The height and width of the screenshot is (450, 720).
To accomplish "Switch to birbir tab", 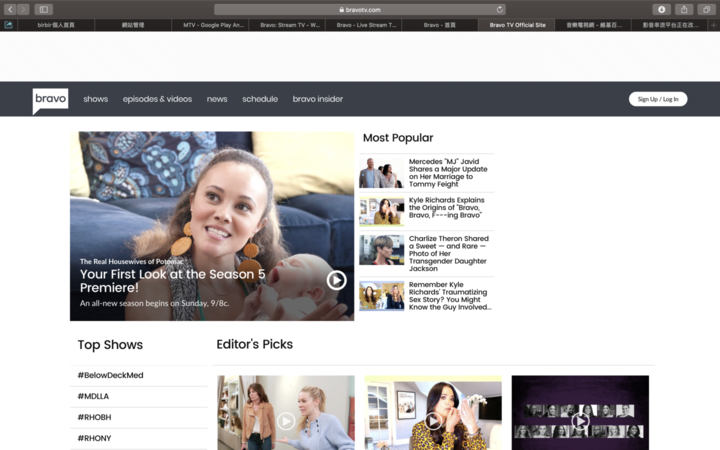I will click(56, 25).
